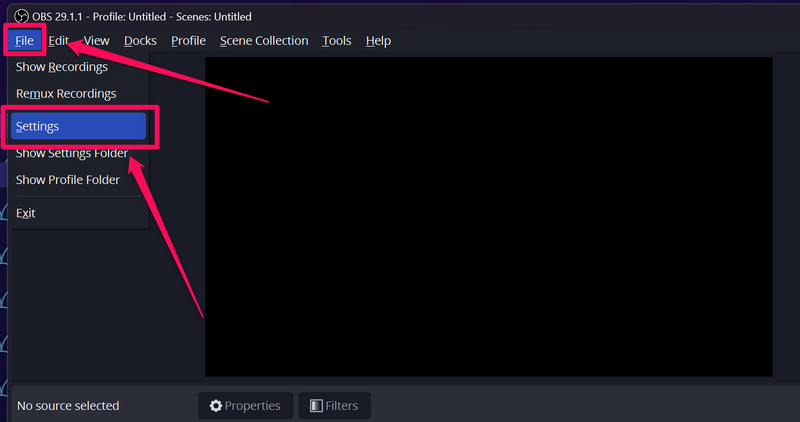The image size is (800, 422).
Task: Select Show Profile Folder
Action: pyautogui.click(x=68, y=180)
